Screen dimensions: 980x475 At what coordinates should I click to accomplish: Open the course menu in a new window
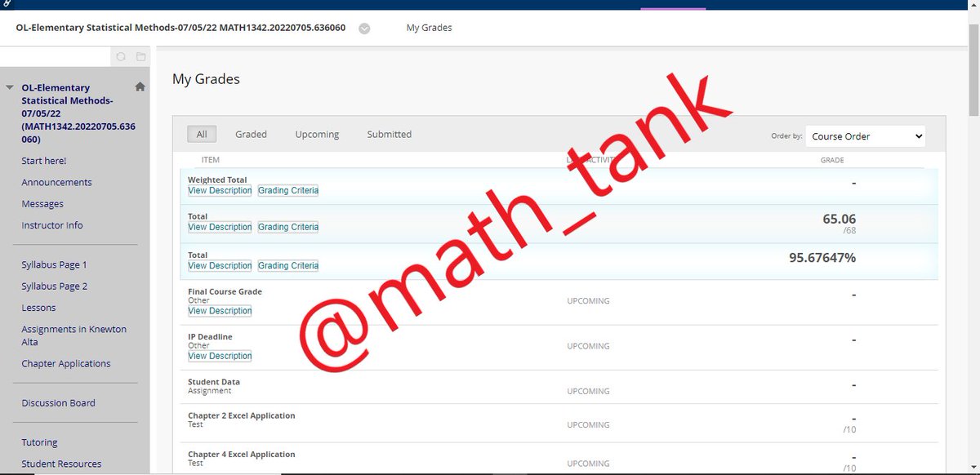point(140,56)
